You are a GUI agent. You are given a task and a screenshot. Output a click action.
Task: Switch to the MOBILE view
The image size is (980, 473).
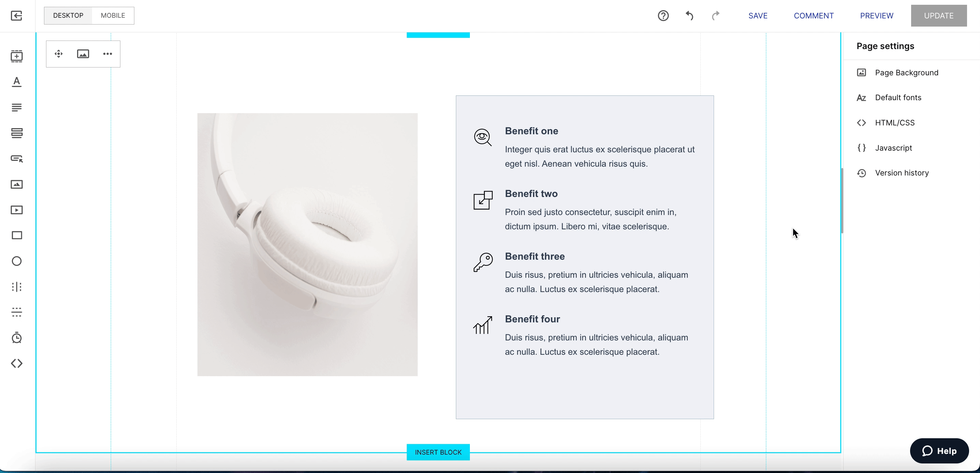point(113,16)
